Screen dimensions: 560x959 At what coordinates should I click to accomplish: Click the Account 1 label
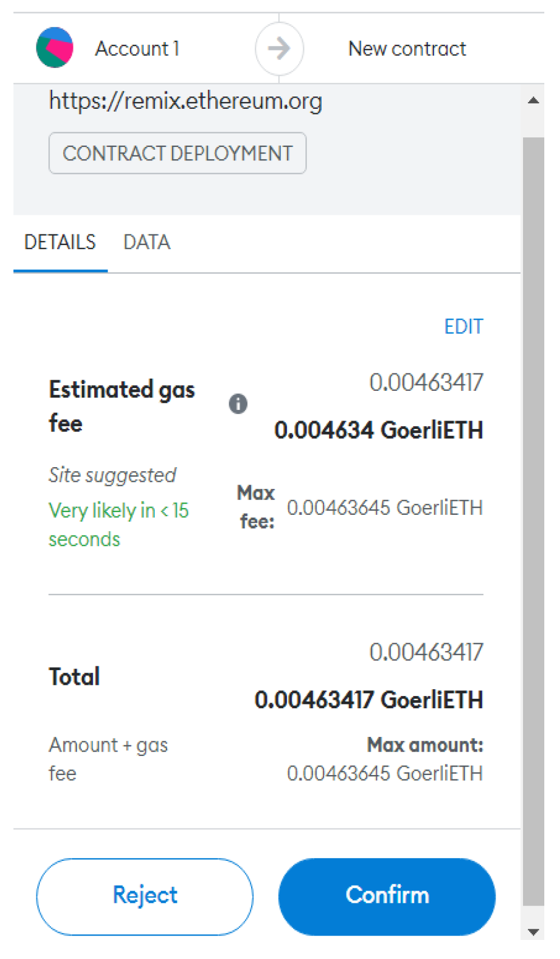pos(137,49)
